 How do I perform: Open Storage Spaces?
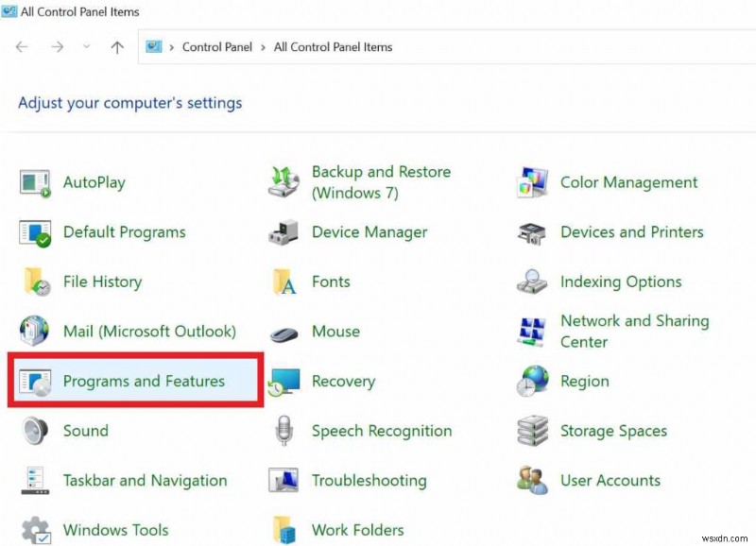tap(612, 431)
